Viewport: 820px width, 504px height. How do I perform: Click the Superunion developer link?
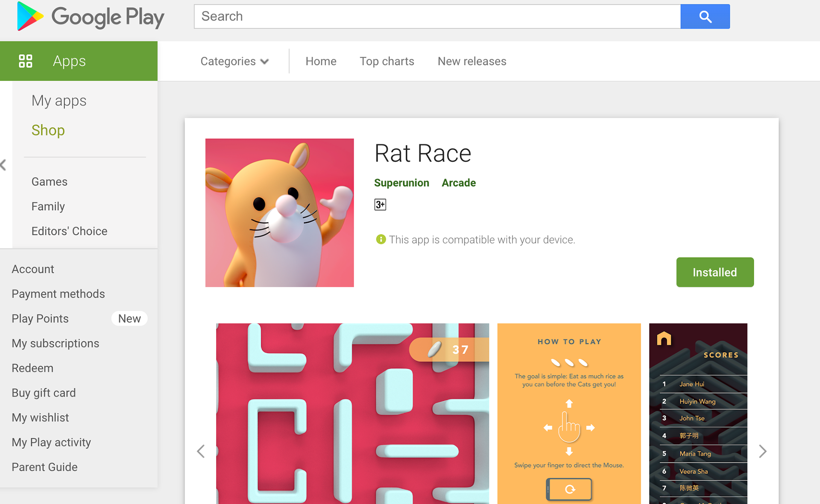tap(401, 183)
